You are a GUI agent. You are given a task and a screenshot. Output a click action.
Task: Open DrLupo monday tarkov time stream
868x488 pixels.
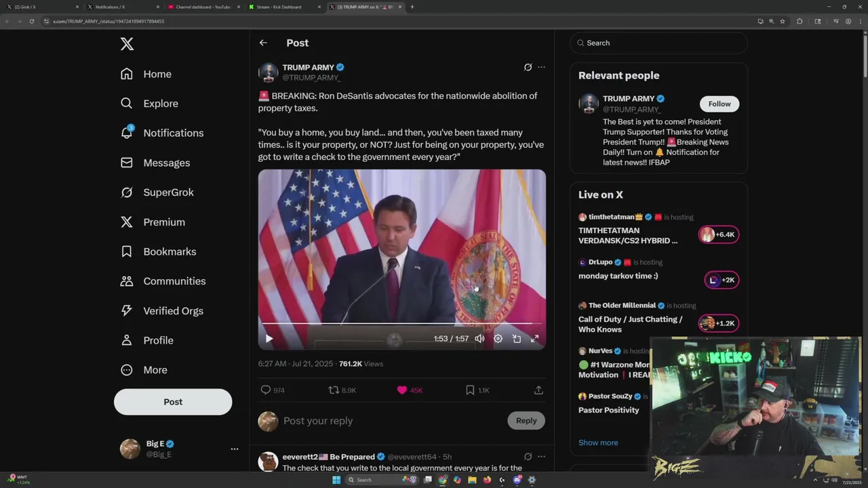point(618,276)
